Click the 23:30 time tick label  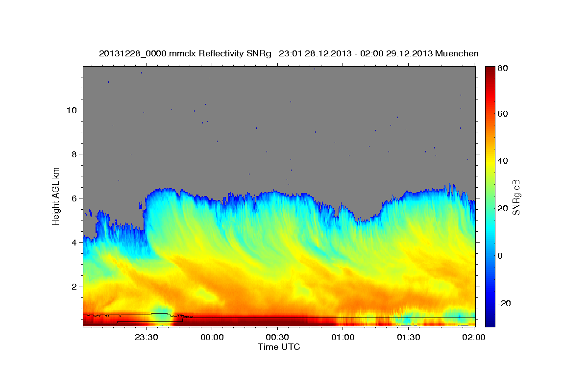pos(146,337)
